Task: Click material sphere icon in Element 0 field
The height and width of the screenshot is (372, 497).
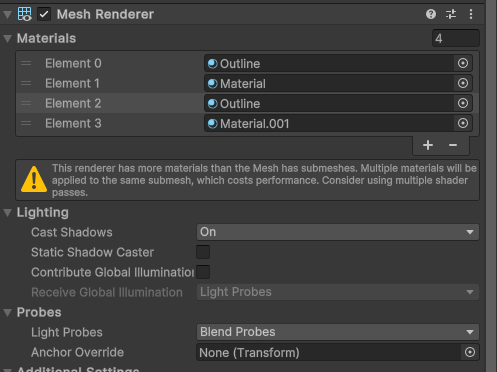Action: 212,63
